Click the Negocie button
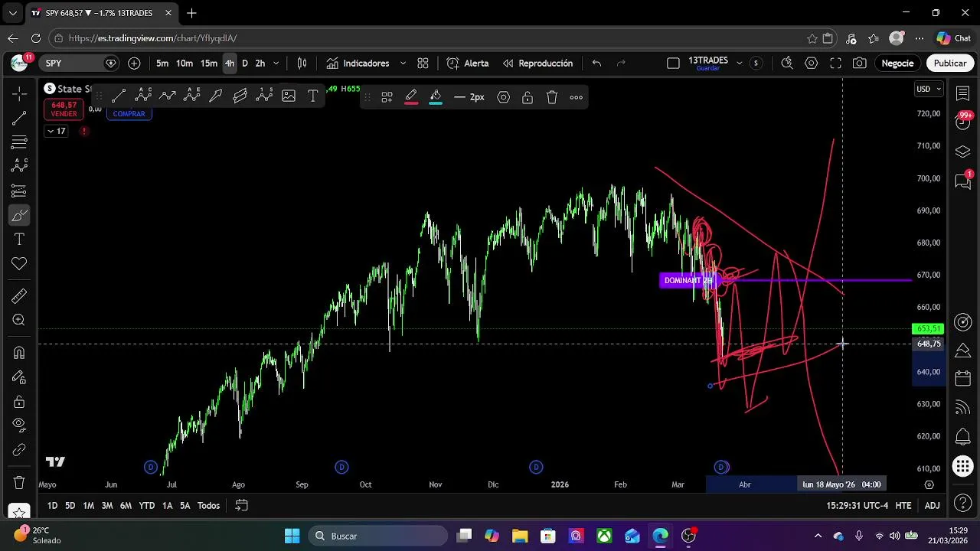 897,64
